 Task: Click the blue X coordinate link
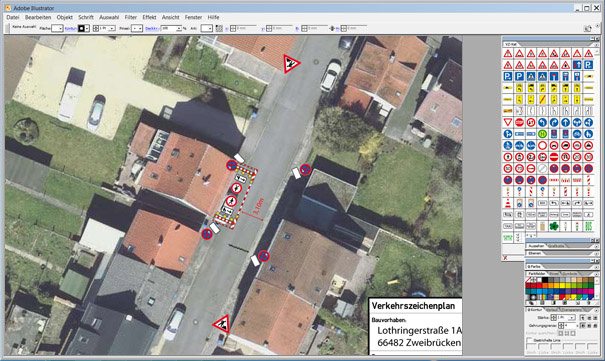(x=227, y=29)
